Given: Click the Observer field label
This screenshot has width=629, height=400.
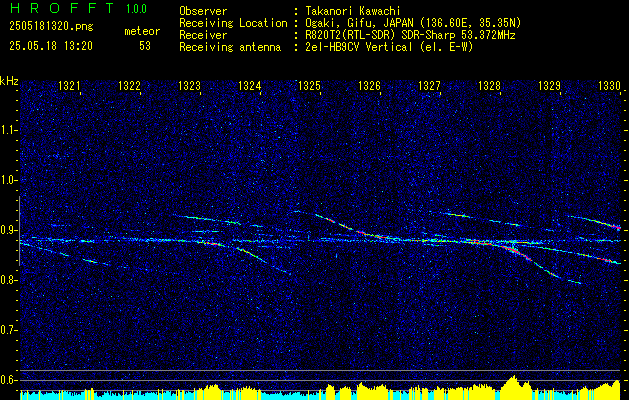Looking at the screenshot, I should (203, 11).
